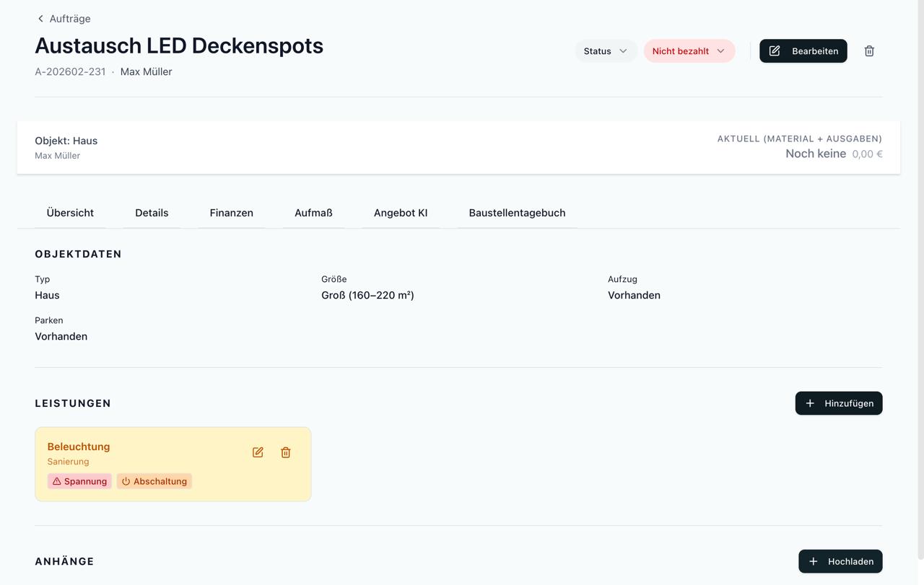Click the back arrow next to Aufträge
924x585 pixels.
(40, 19)
